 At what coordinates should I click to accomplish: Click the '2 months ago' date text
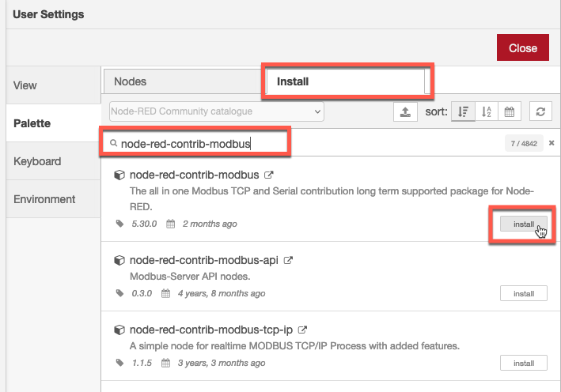210,224
